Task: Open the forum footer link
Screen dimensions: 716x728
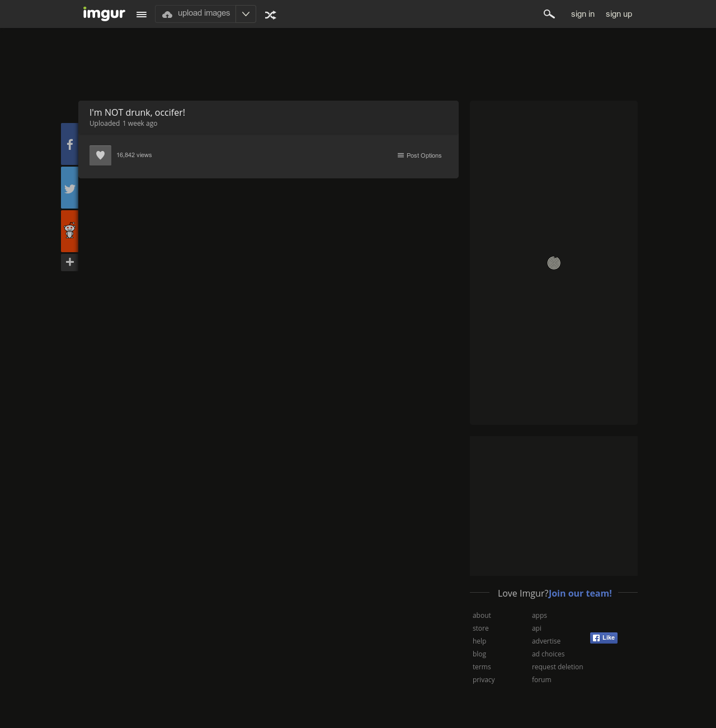Action: (541, 680)
